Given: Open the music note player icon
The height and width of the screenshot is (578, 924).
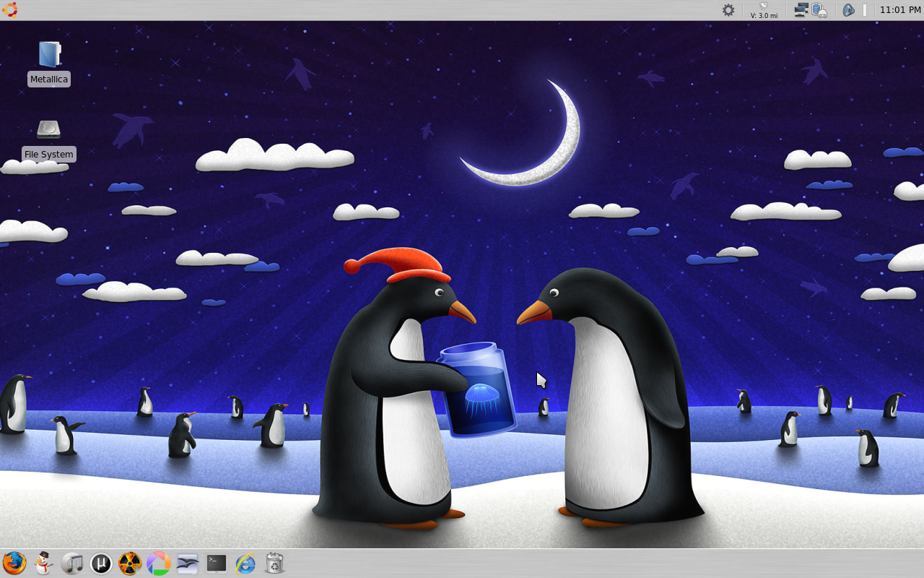Looking at the screenshot, I should click(72, 563).
